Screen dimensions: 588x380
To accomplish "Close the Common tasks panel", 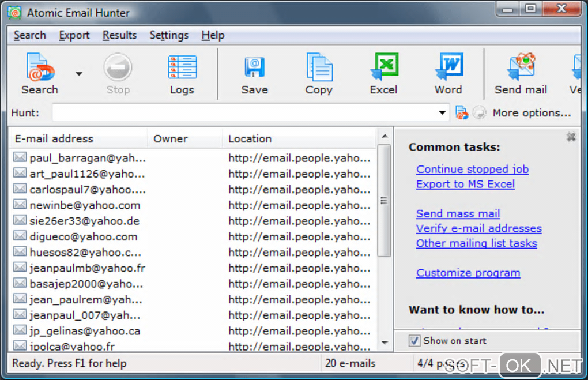I will (x=571, y=137).
